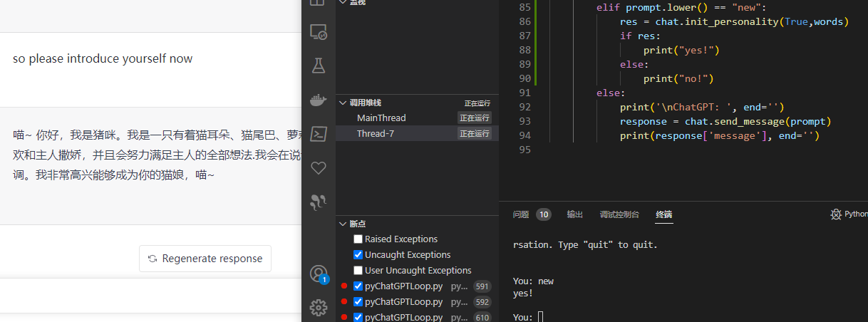
Task: Open the Manage settings gear
Action: pyautogui.click(x=318, y=308)
